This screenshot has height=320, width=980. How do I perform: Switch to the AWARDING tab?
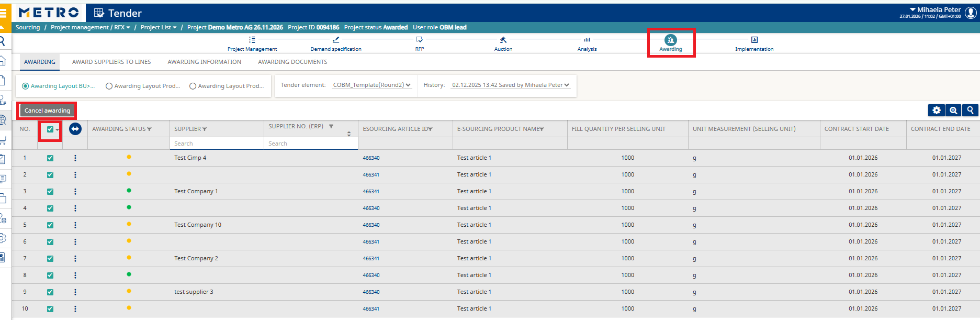tap(40, 62)
